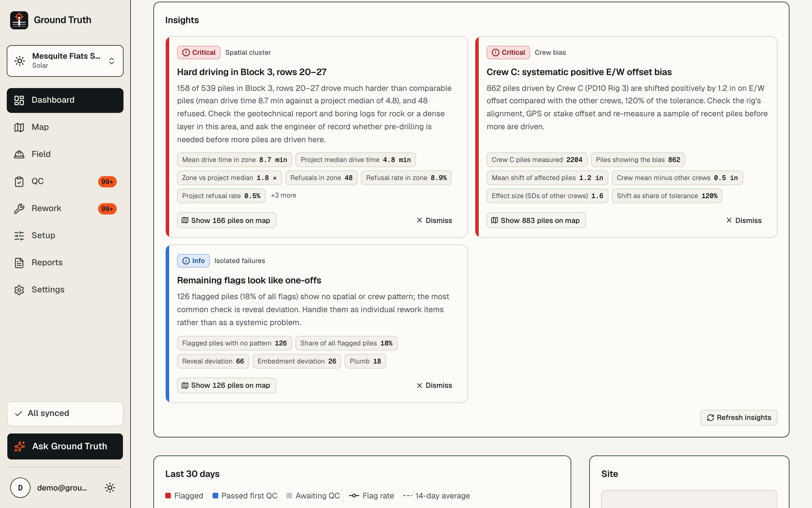Click 'Shift as share of tolerance 120%' chip
This screenshot has width=812, height=508.
(667, 196)
